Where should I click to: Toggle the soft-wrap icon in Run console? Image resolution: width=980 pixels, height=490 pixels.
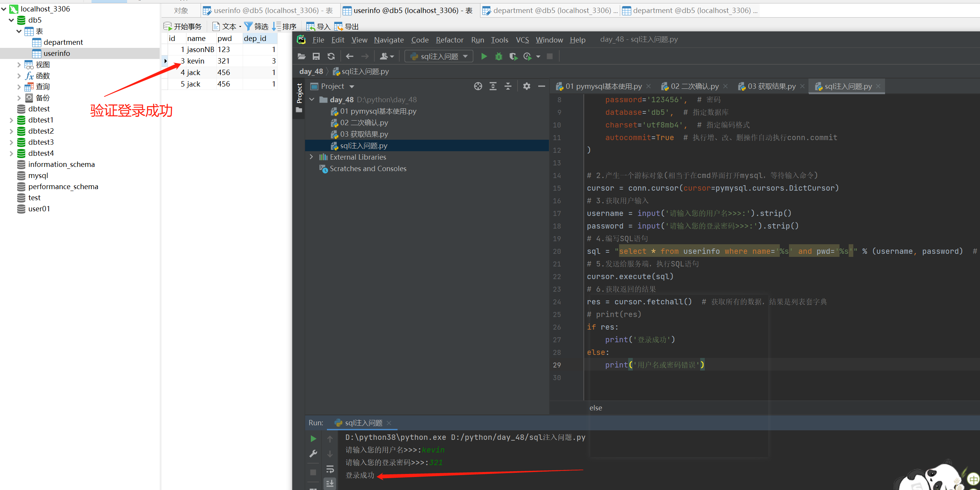coord(330,469)
